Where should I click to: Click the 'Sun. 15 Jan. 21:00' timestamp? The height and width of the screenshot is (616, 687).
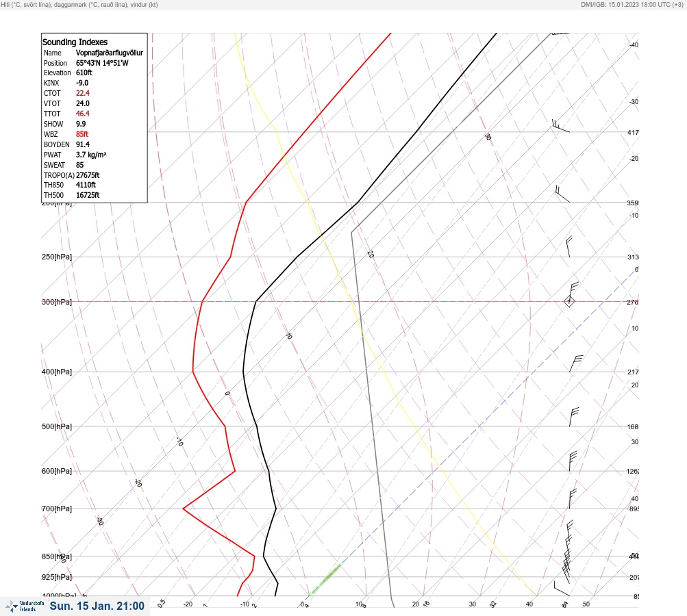coord(97,606)
